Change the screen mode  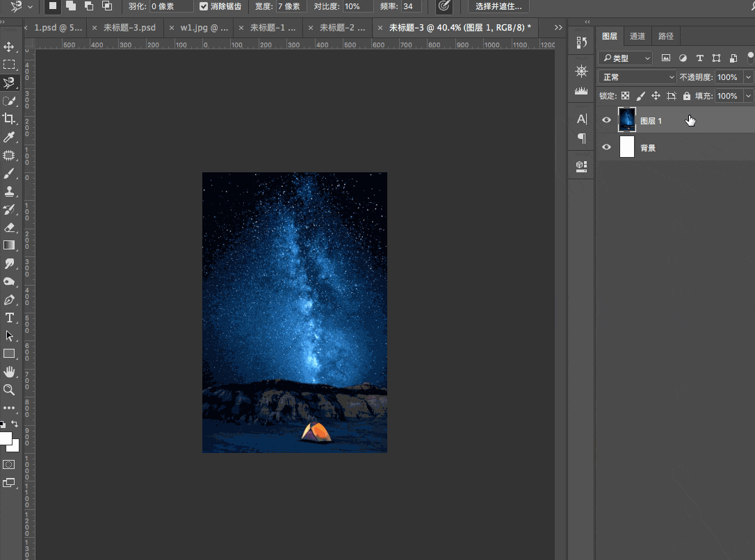tap(8, 483)
